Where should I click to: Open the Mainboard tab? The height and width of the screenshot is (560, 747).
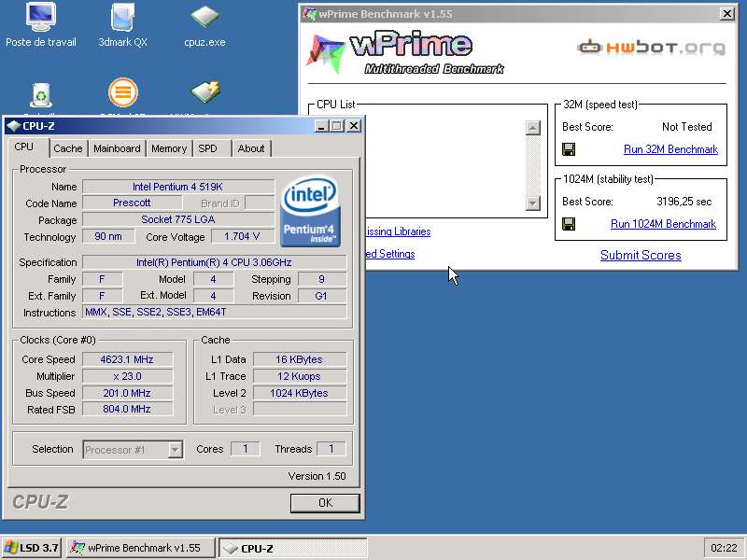(117, 148)
